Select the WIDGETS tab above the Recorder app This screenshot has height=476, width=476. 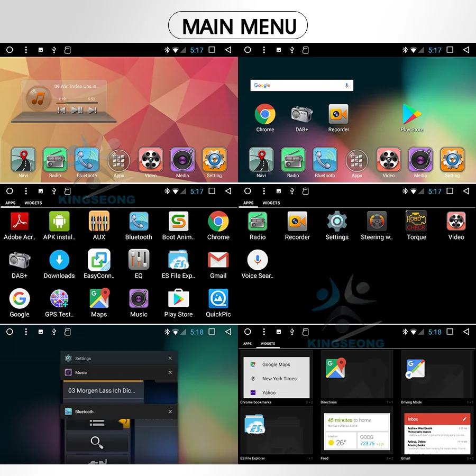coord(271,203)
